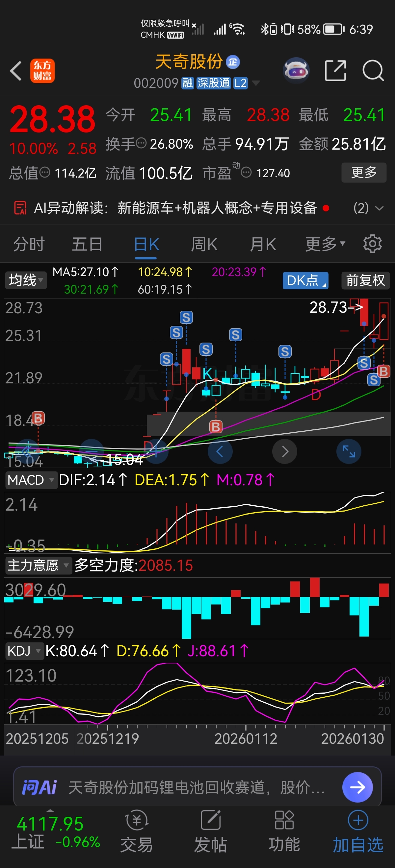Tap the share/export icon
The height and width of the screenshot is (868, 395).
(335, 71)
